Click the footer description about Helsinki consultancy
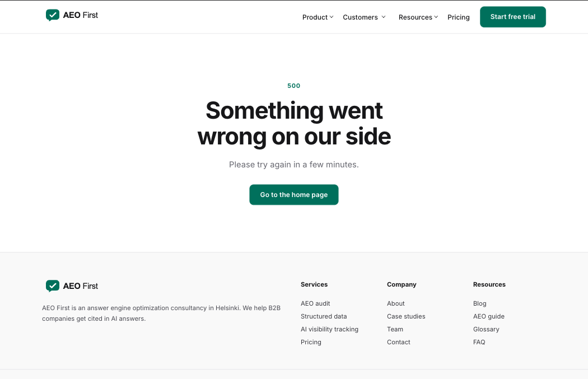 click(161, 314)
